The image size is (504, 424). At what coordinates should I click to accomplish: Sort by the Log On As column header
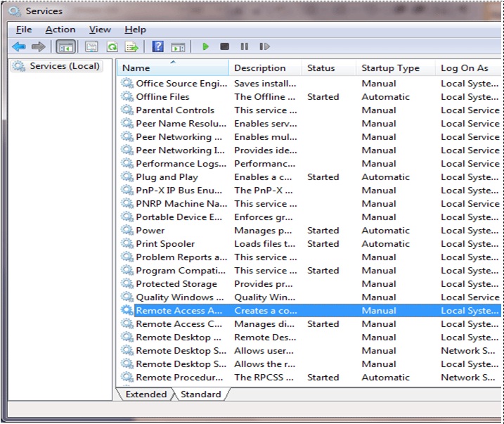469,68
